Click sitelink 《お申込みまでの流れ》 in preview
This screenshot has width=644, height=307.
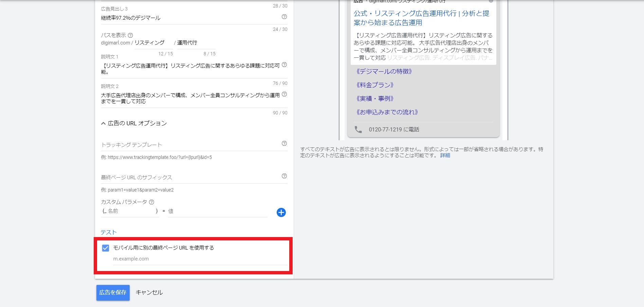pos(387,112)
